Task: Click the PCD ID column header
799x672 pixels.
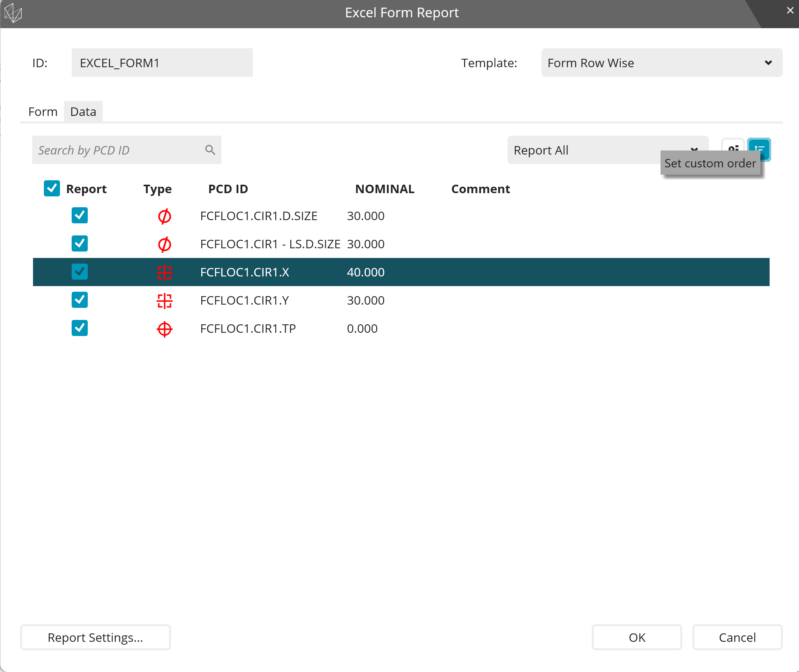Action: (228, 189)
